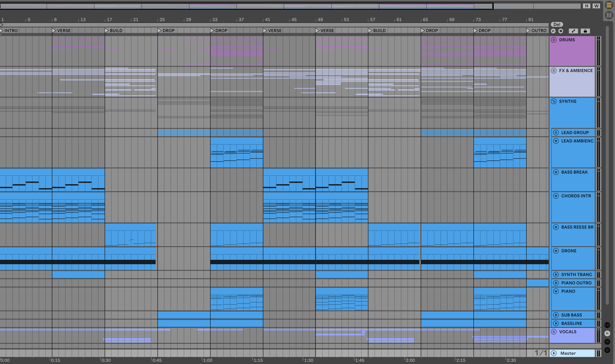Select the VERSE locator at bar 9
Screen dimensions: 615x364
pos(62,30)
